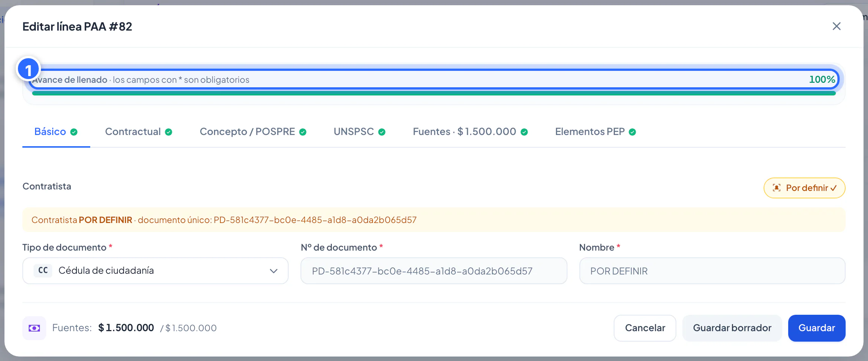Click the purple money icon by Fuentes

coord(34,328)
